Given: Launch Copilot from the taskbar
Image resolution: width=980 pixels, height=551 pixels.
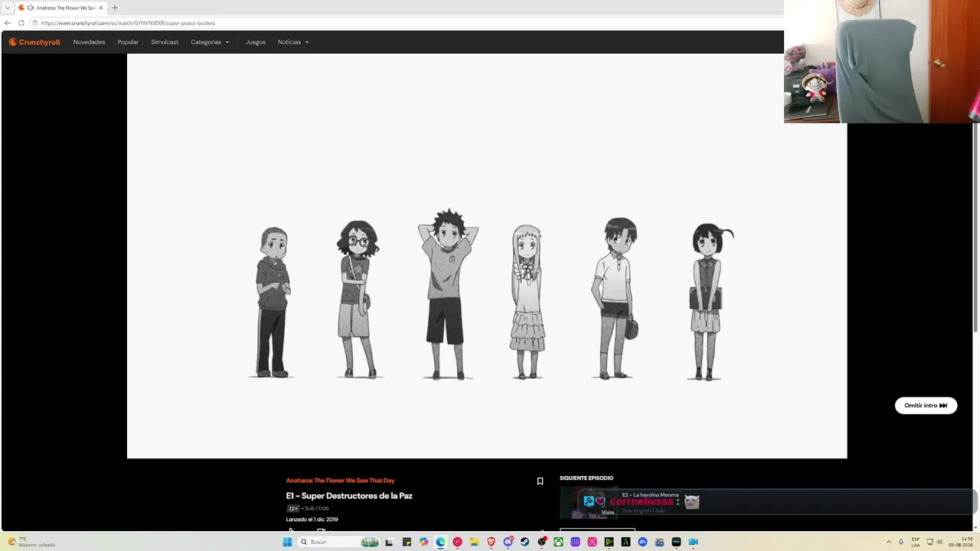Looking at the screenshot, I should (x=423, y=542).
